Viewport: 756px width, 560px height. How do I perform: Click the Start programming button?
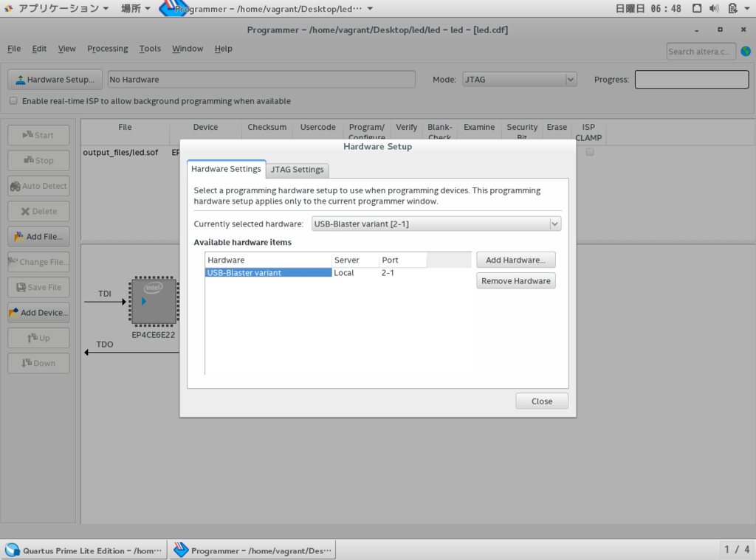pyautogui.click(x=38, y=135)
